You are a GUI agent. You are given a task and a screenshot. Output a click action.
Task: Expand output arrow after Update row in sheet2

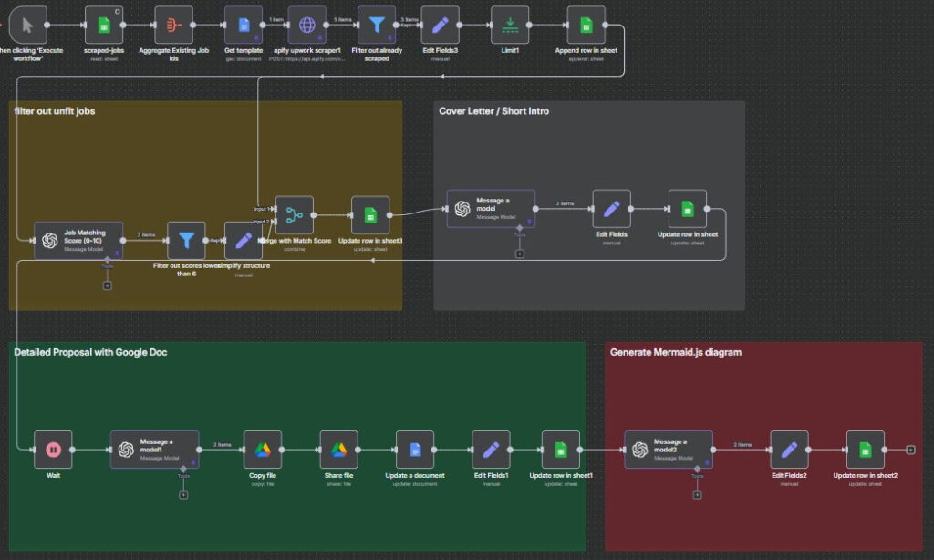909,450
